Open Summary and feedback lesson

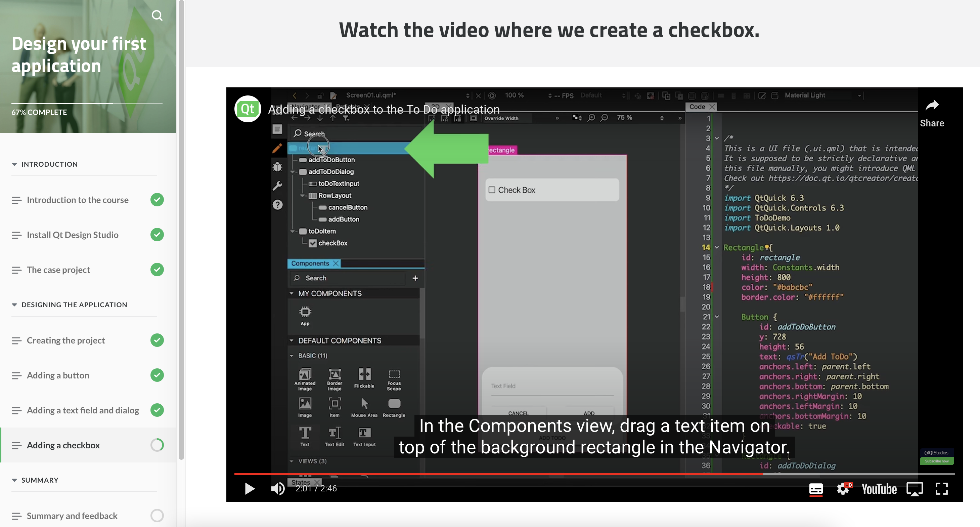click(72, 516)
